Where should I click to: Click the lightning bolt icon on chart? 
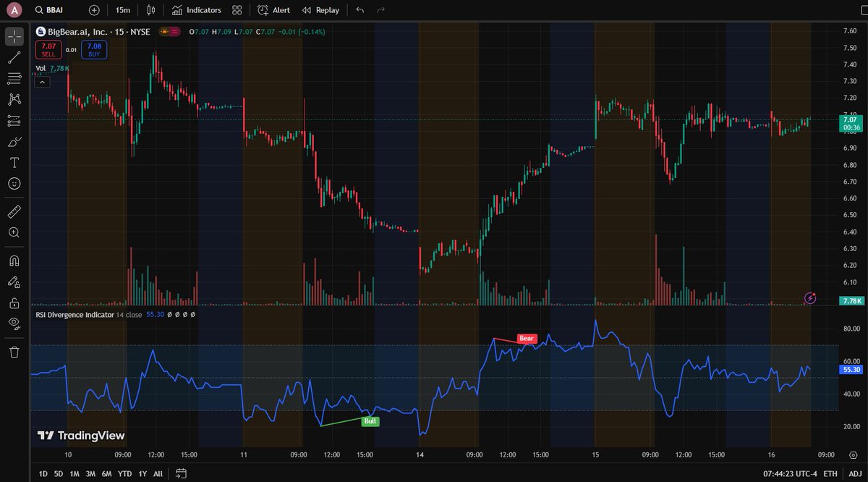click(811, 297)
